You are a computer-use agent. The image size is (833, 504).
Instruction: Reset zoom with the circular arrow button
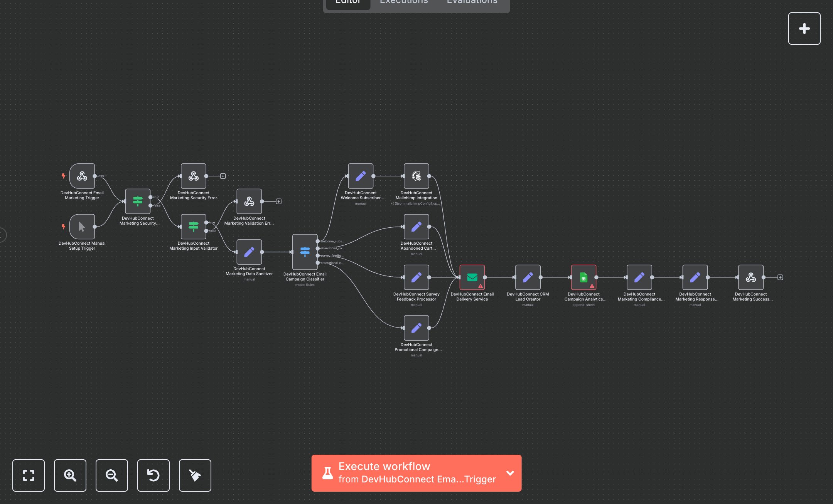click(x=153, y=475)
